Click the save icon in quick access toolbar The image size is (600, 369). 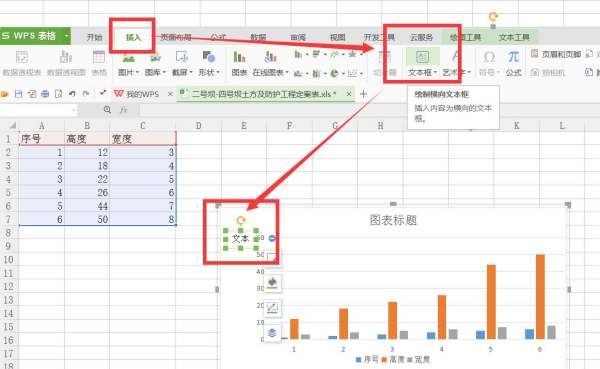point(18,94)
